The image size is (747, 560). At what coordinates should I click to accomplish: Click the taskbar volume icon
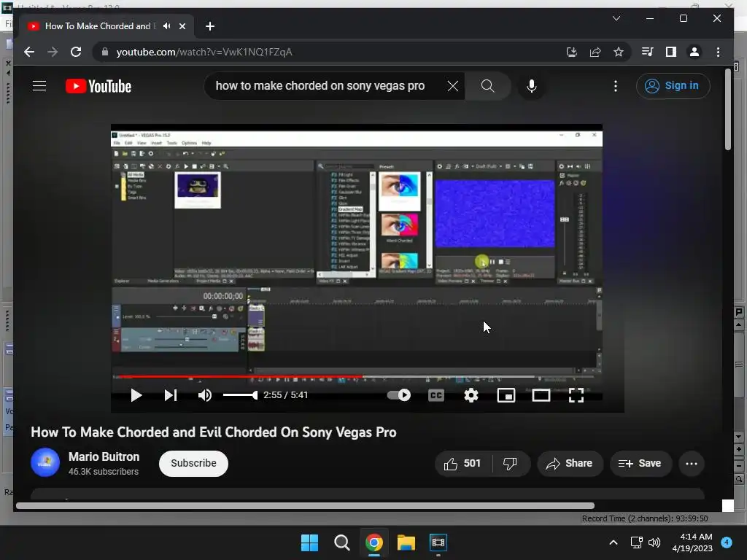pyautogui.click(x=654, y=542)
